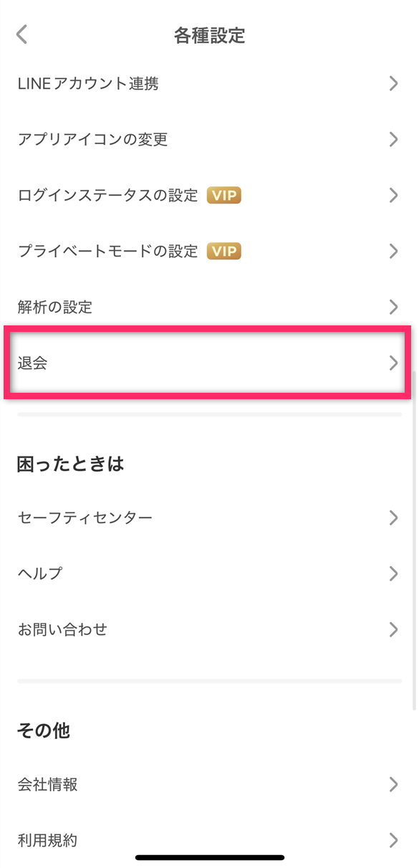Click the VIP badge next to ログインステータスの設定
Image resolution: width=419 pixels, height=868 pixels.
pyautogui.click(x=223, y=195)
